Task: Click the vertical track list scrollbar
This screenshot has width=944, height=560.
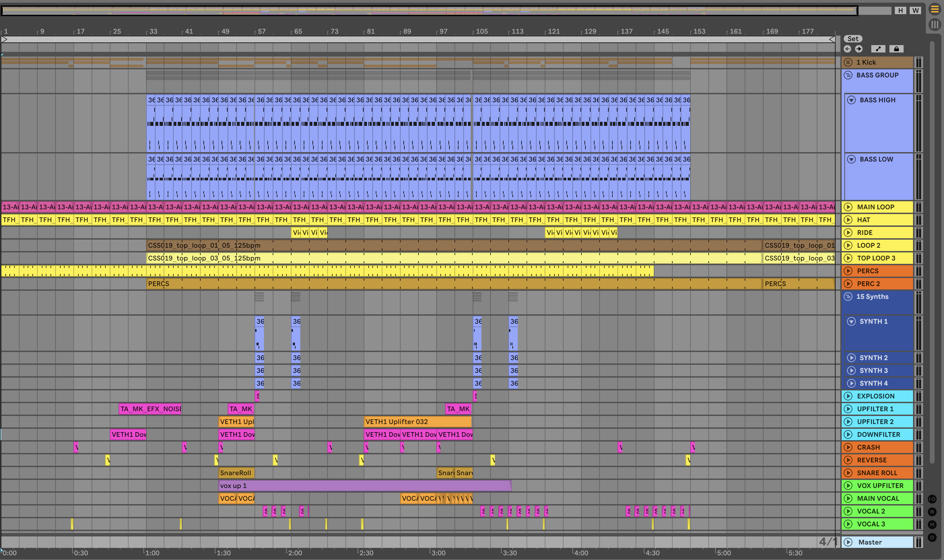Action: point(932,252)
